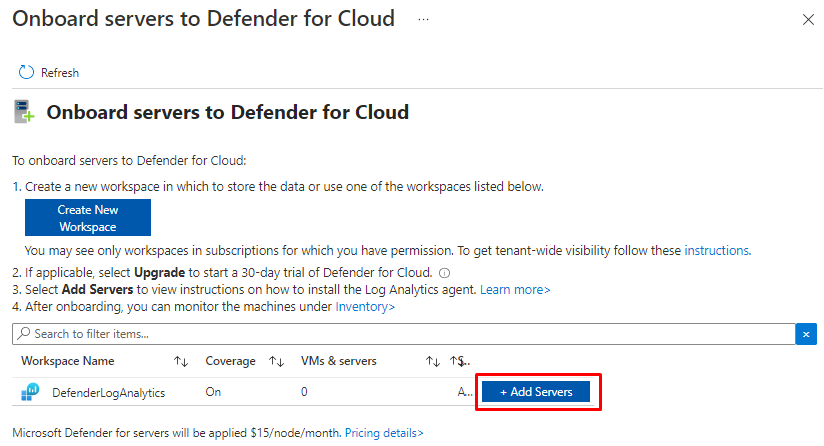Sort by Workspace Name column arrows
Viewport: 824px width, 446px height.
tap(181, 361)
